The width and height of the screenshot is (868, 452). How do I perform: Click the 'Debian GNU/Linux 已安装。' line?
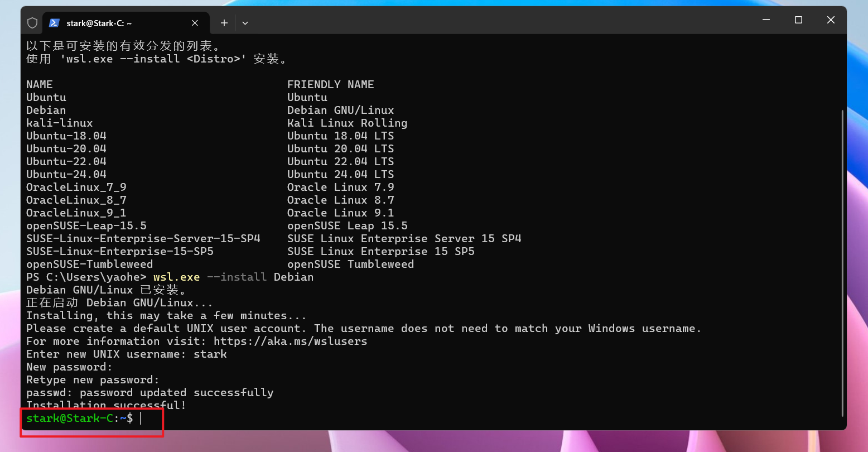coord(107,290)
